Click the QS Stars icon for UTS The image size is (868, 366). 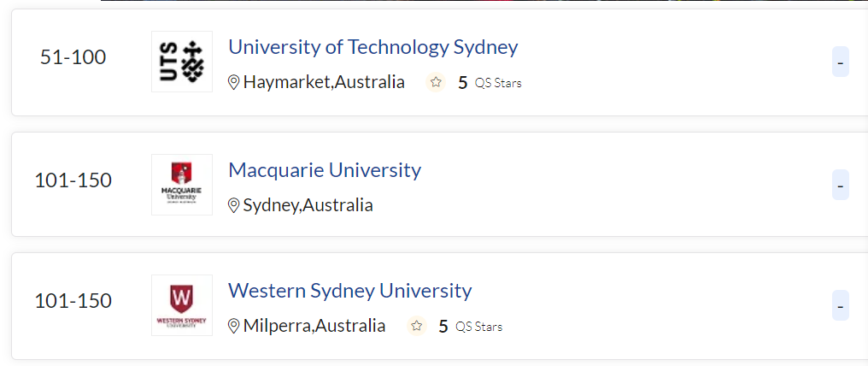pos(436,83)
